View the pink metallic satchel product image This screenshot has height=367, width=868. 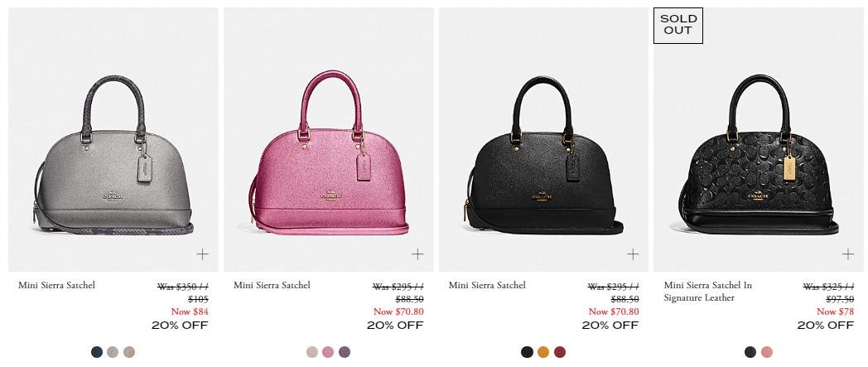[x=329, y=139]
